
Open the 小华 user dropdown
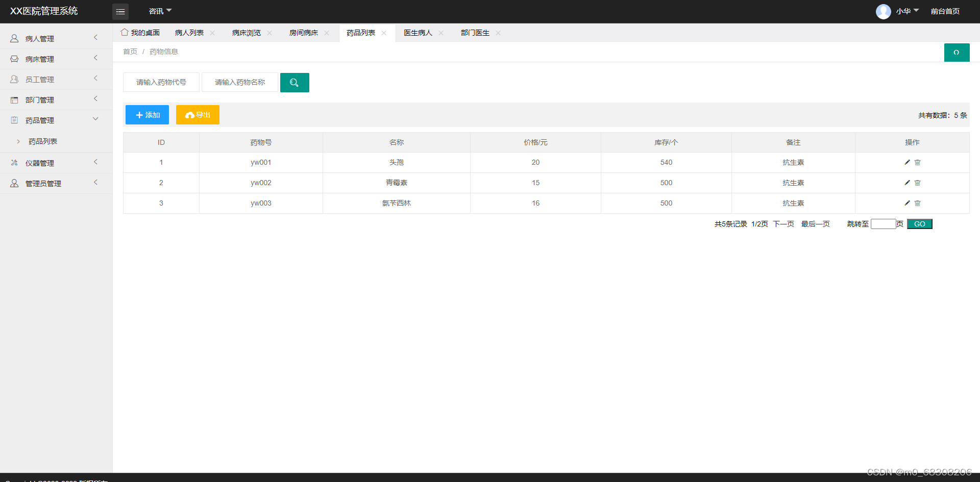[907, 11]
